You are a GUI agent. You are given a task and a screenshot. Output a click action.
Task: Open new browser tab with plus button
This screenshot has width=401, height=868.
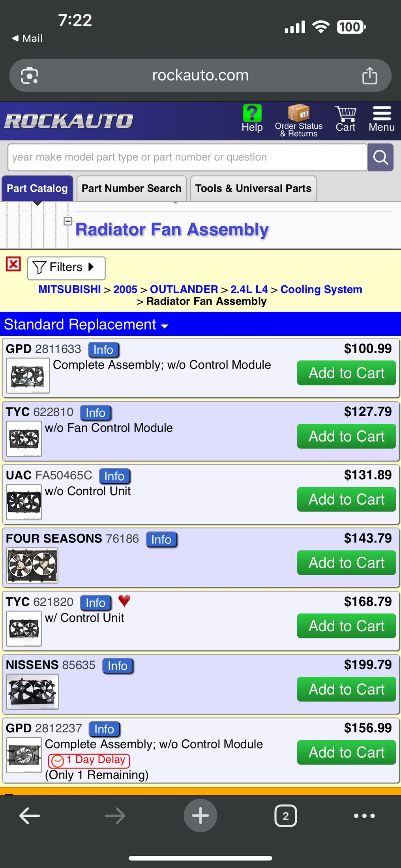(200, 816)
